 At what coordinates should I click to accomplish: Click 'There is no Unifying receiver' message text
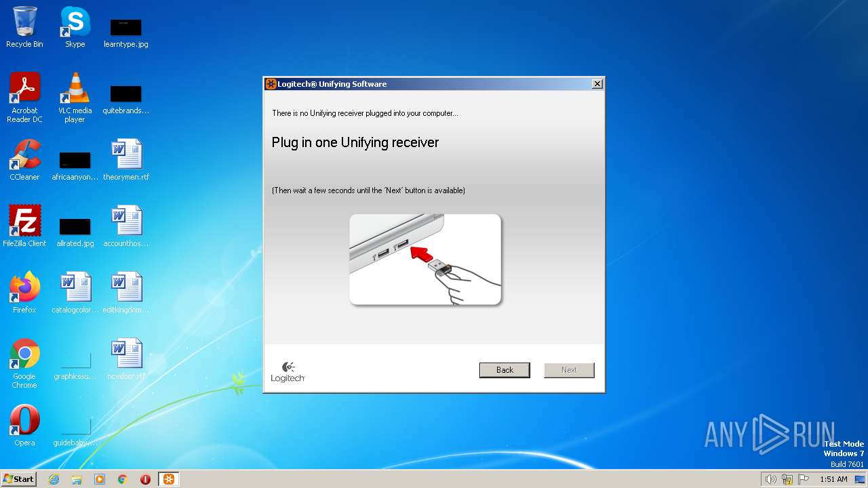pyautogui.click(x=365, y=113)
